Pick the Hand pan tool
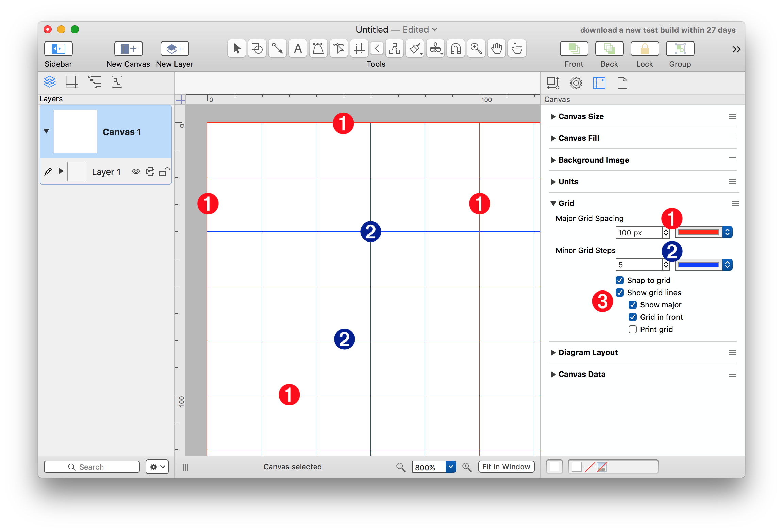783x532 pixels. click(496, 49)
